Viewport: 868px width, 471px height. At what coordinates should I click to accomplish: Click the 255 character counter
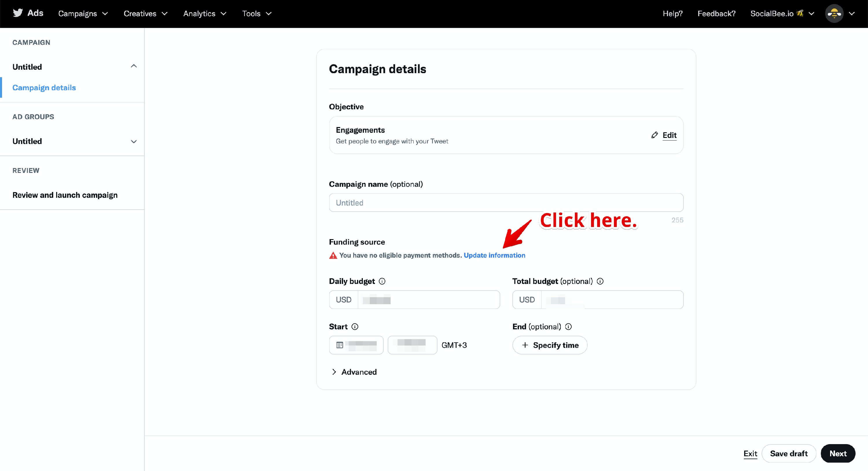677,220
